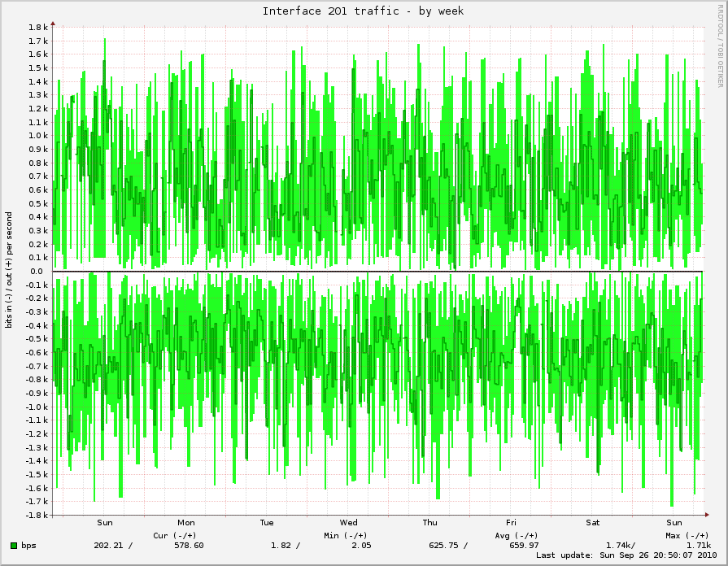This screenshot has width=728, height=566.
Task: Click the '1.8 k' y-axis label
Action: (38, 28)
